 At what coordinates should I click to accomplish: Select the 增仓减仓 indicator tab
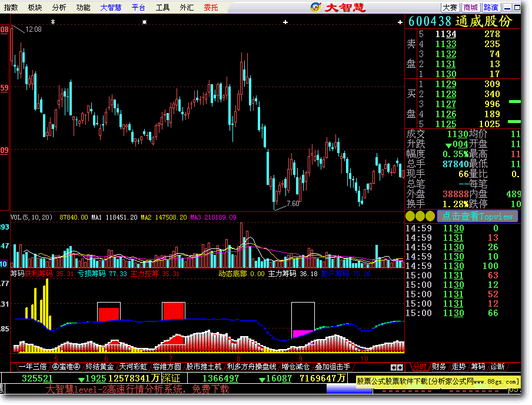[295, 367]
